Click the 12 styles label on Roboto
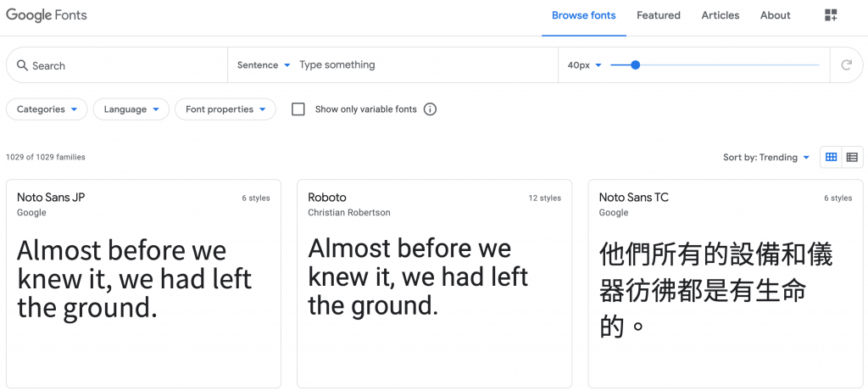868x391 pixels. pos(545,198)
